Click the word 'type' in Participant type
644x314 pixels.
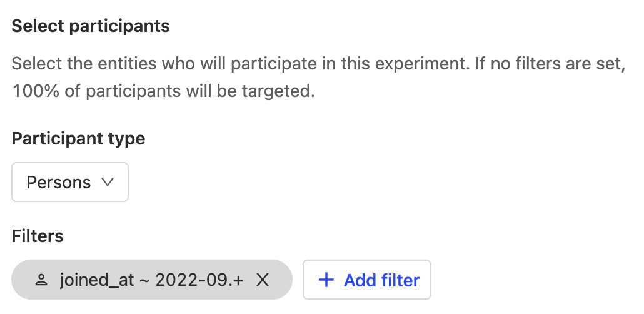point(127,138)
